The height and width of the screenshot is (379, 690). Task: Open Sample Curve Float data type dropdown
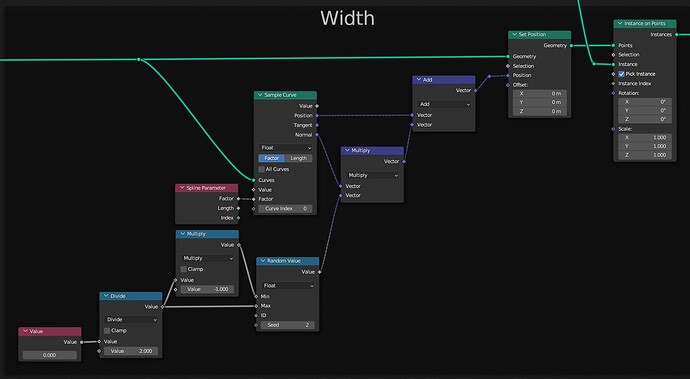coord(285,148)
